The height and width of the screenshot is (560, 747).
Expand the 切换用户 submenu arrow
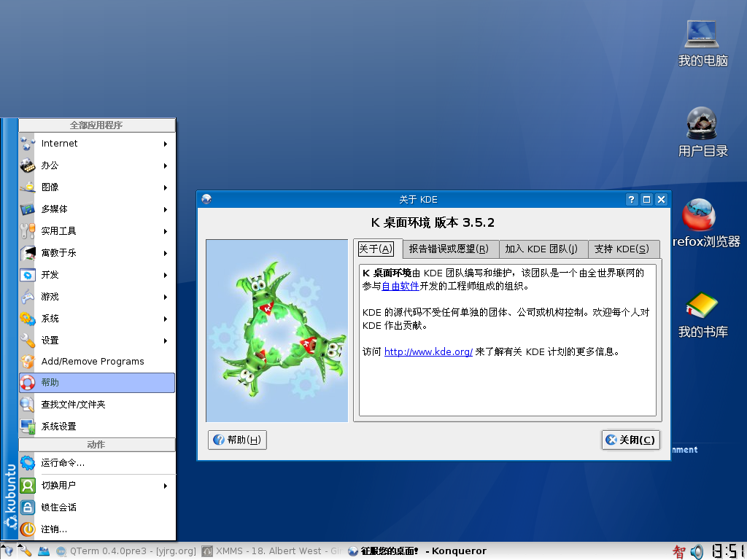point(166,486)
